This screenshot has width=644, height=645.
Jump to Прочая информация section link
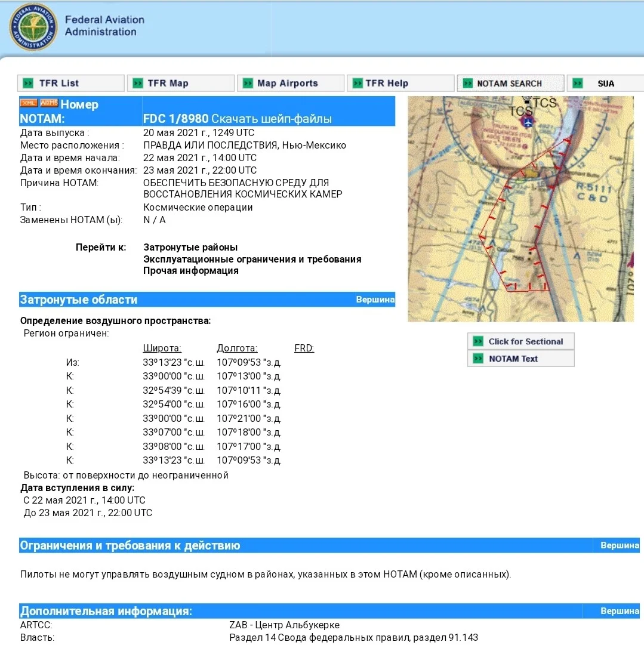click(x=191, y=271)
